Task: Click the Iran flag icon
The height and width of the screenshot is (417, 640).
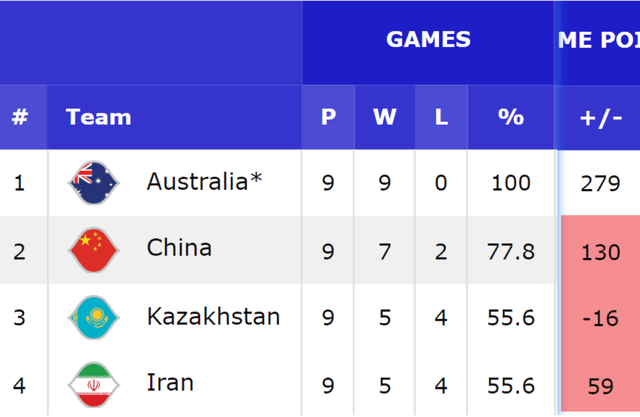Action: tap(93, 385)
